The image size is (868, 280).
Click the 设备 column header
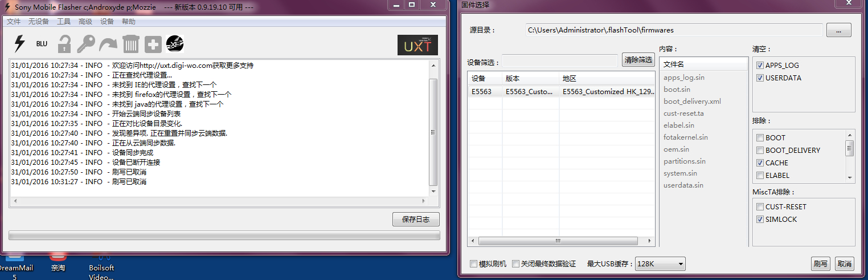(485, 79)
